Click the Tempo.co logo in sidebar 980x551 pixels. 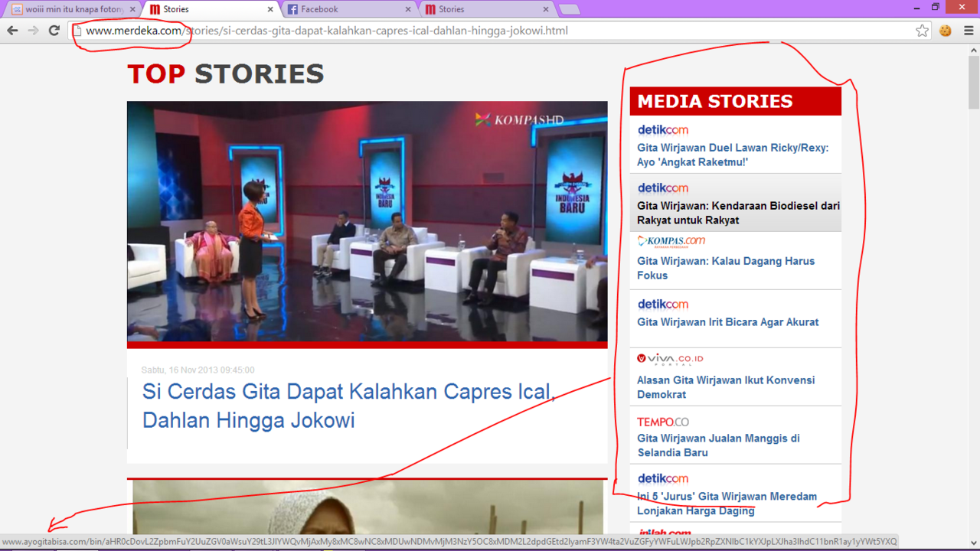[x=663, y=422]
